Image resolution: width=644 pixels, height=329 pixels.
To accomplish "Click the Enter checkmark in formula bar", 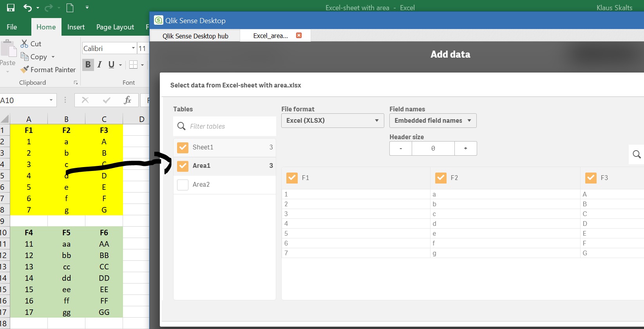I will click(x=107, y=100).
